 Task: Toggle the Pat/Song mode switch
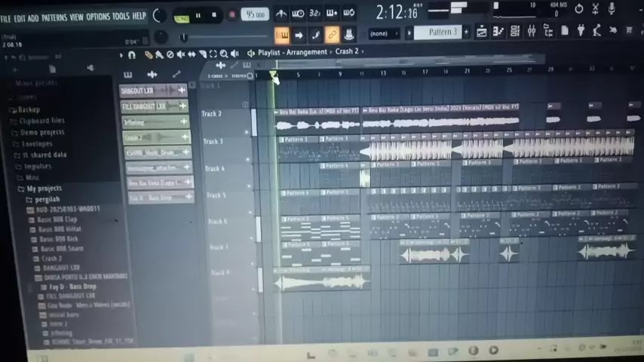point(182,17)
